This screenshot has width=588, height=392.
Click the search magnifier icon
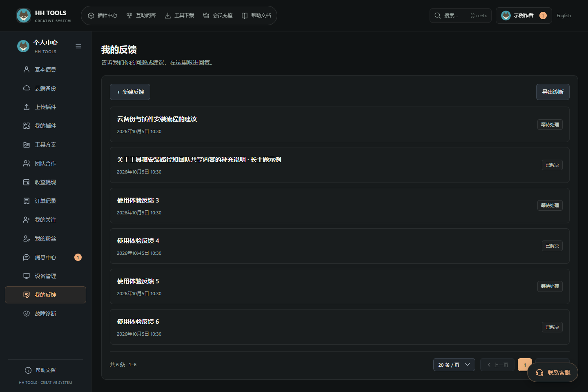click(438, 16)
